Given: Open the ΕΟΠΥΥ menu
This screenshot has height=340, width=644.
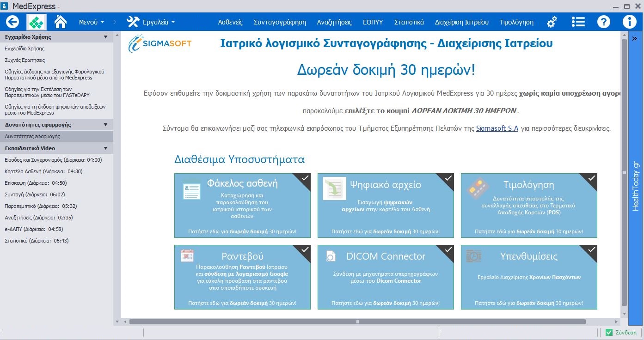Looking at the screenshot, I should click(x=373, y=22).
